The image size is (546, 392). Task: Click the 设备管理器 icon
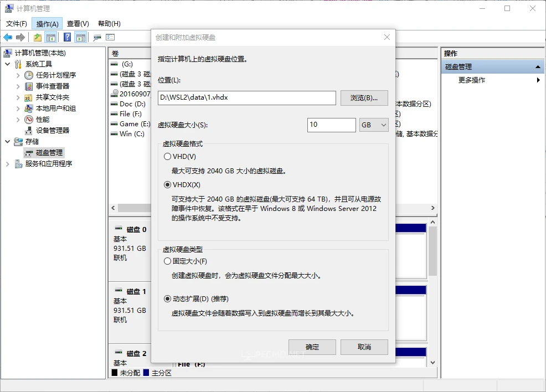[29, 131]
